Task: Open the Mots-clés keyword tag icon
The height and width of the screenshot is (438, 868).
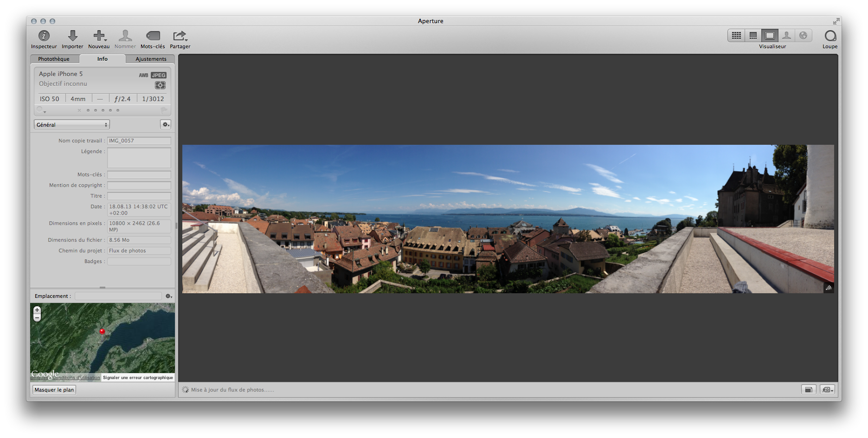Action: point(153,36)
